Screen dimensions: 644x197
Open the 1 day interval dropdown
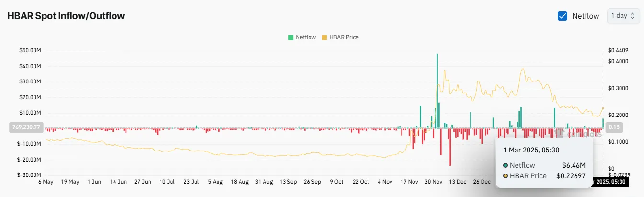point(622,16)
